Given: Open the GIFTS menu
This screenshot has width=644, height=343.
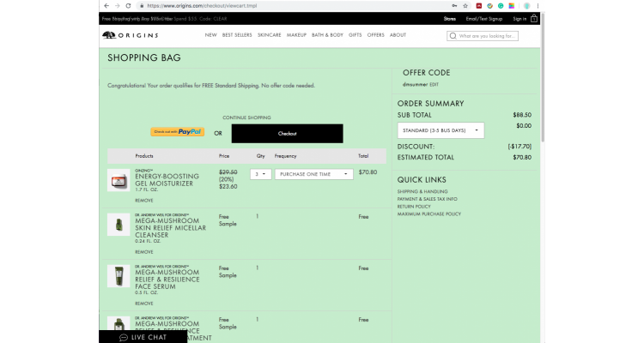Looking at the screenshot, I should [x=355, y=35].
